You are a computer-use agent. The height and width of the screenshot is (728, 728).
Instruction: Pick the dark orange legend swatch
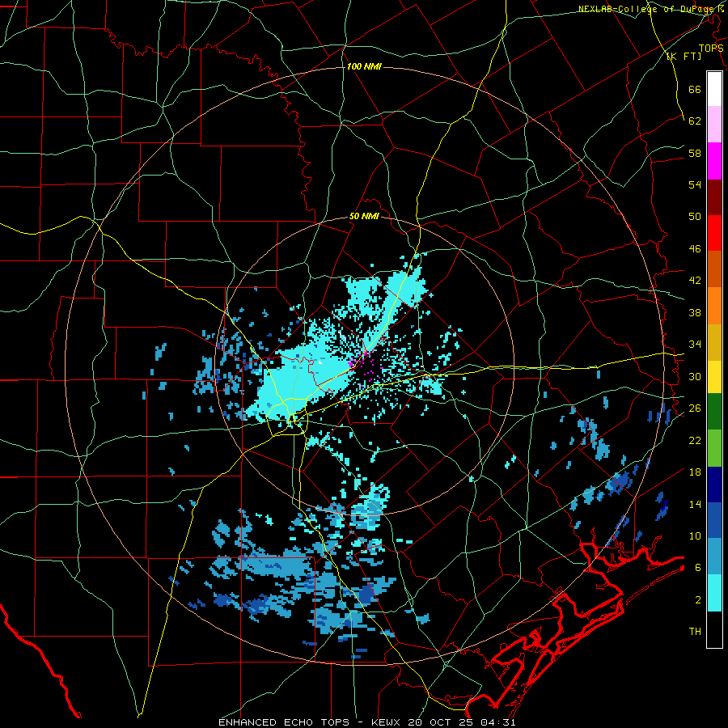714,269
